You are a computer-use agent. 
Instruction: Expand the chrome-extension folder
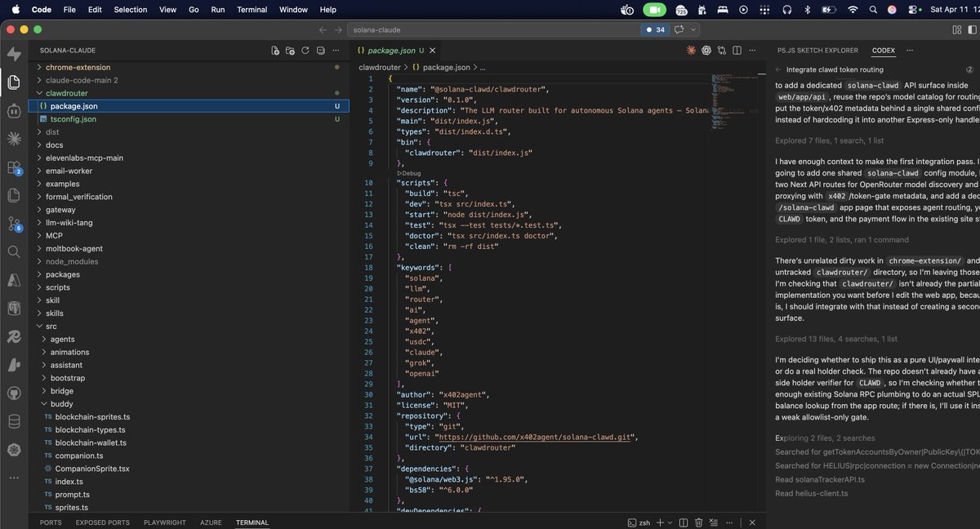coord(78,67)
